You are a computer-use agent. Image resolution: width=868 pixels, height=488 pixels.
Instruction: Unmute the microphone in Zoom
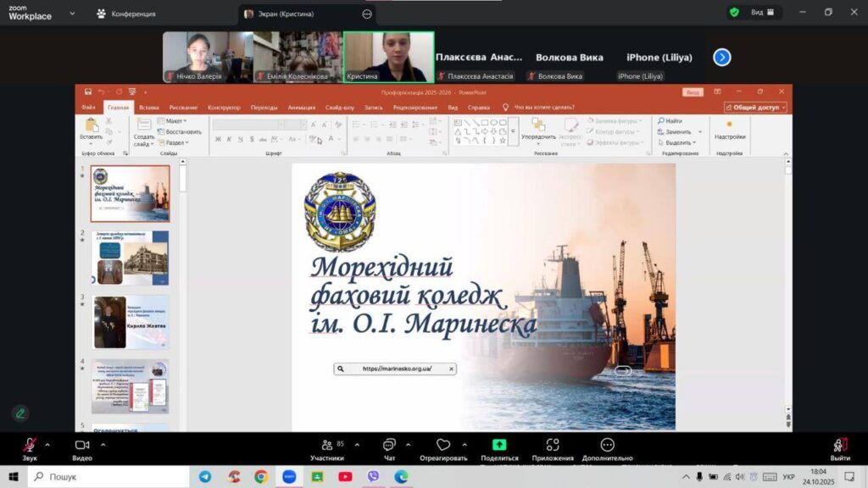click(x=30, y=445)
